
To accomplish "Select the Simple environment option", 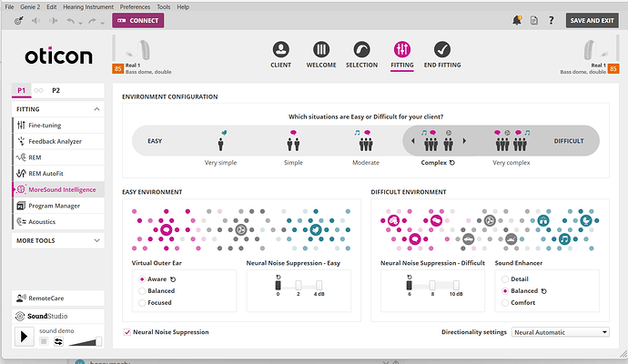I will 293,147.
